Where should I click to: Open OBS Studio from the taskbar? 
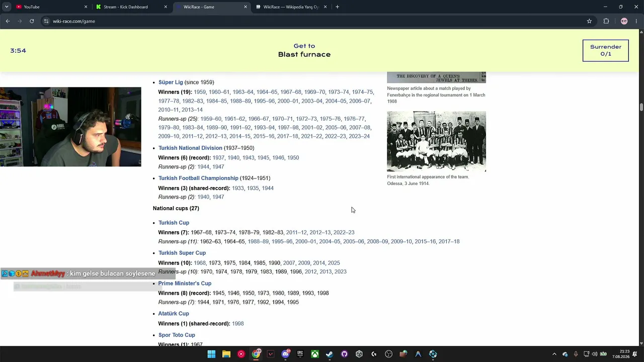coord(389,354)
